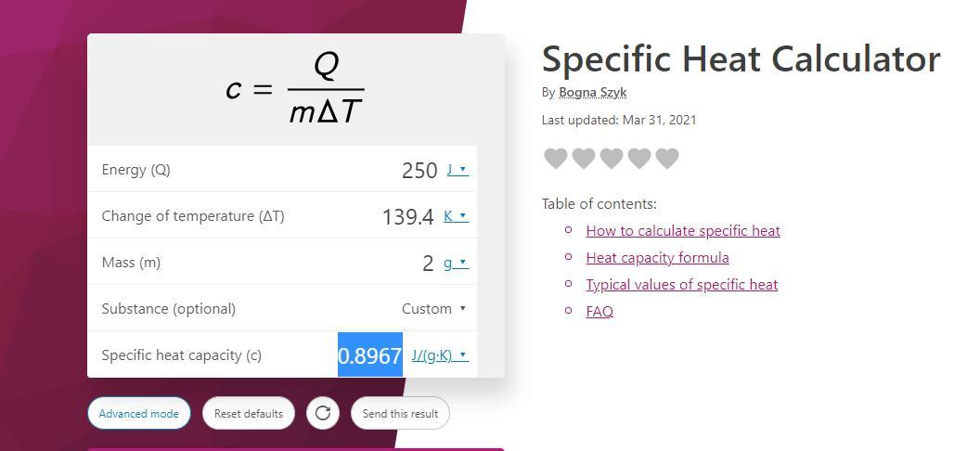The height and width of the screenshot is (451, 980).
Task: Change the specific heat J/(g·K) unit
Action: click(x=439, y=355)
